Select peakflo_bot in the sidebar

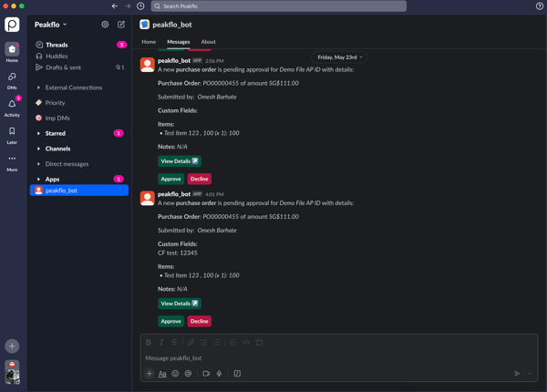(x=79, y=191)
